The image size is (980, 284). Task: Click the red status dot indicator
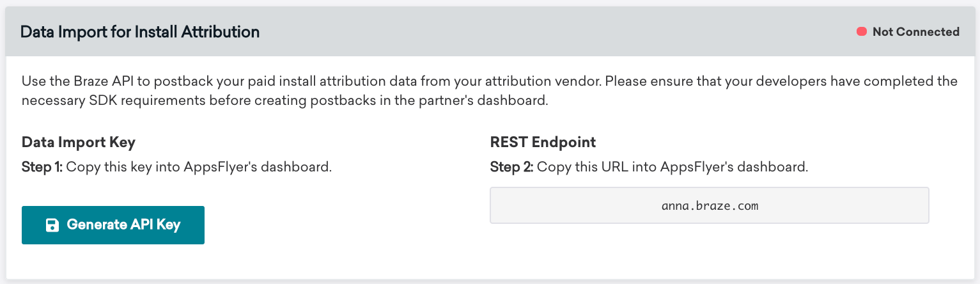(861, 31)
